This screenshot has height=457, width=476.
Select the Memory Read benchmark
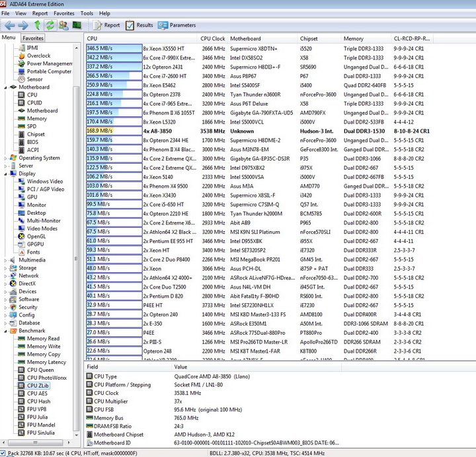39,338
